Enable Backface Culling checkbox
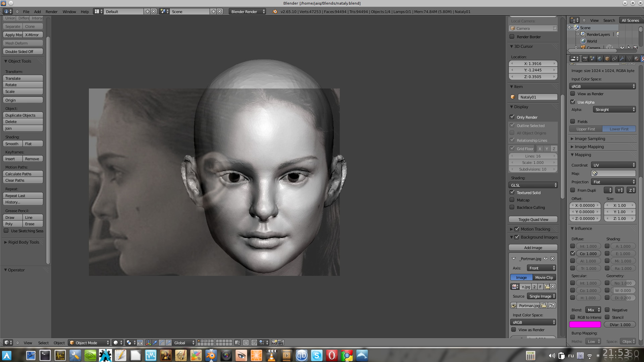Image resolution: width=644 pixels, height=362 pixels. [x=512, y=207]
